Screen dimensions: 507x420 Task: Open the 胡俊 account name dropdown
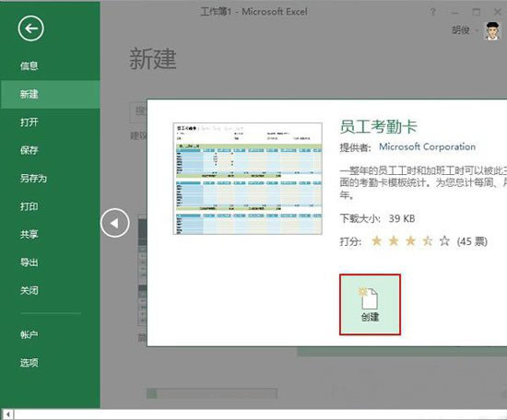tap(465, 30)
